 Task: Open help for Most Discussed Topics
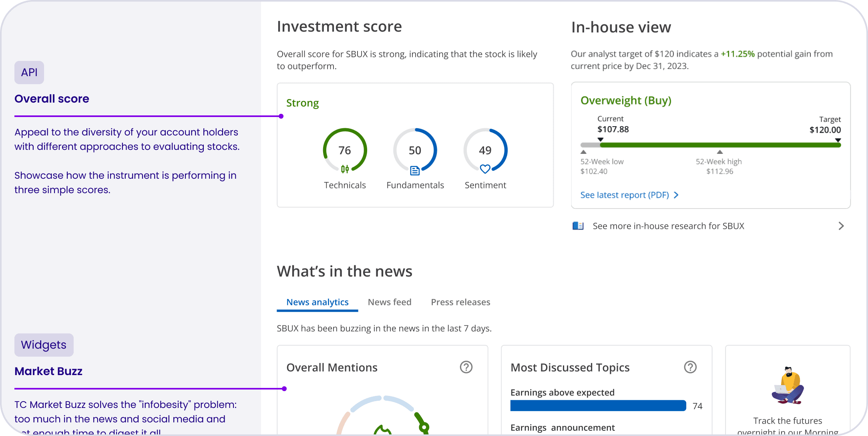pyautogui.click(x=690, y=367)
